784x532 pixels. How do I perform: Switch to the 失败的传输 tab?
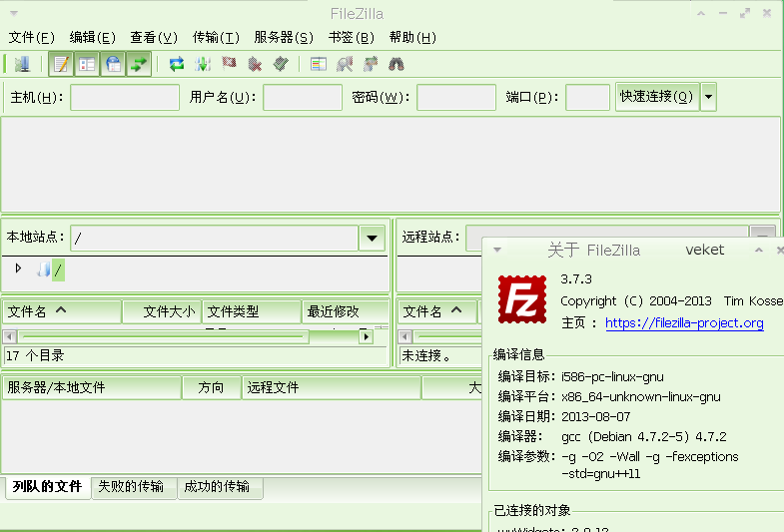coord(134,487)
